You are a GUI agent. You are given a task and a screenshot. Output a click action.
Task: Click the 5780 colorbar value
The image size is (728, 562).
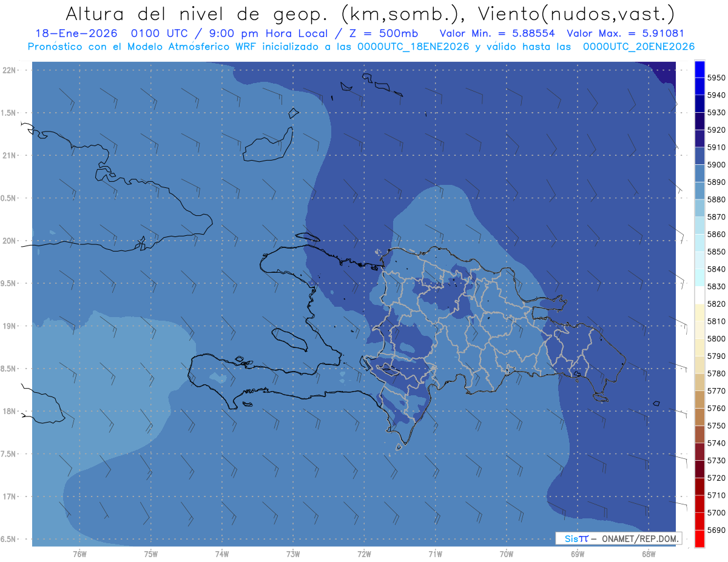pos(716,373)
